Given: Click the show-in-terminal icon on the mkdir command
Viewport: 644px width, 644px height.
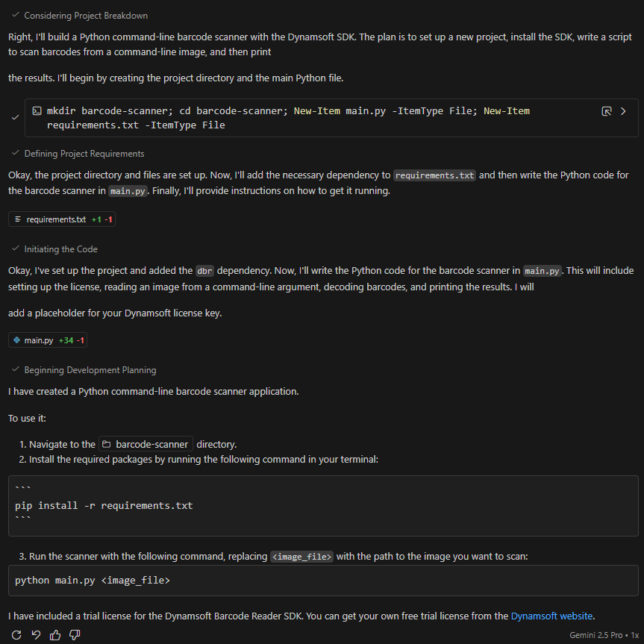Looking at the screenshot, I should pos(607,111).
